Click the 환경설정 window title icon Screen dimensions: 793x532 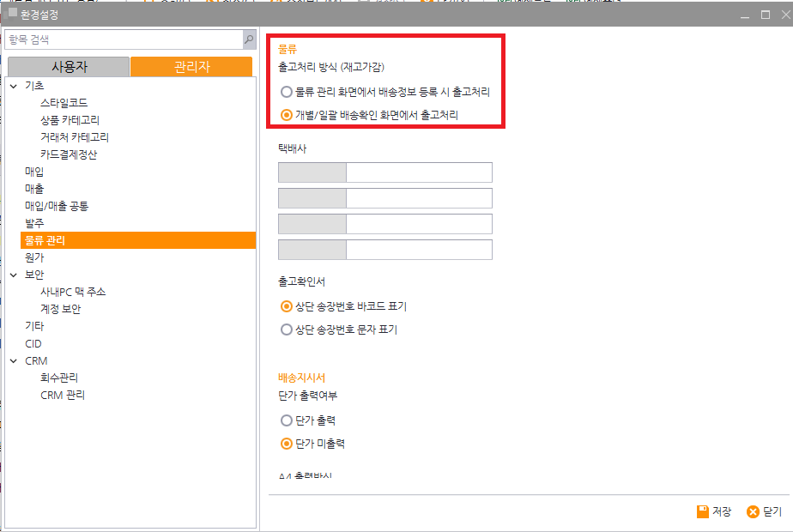[x=11, y=14]
